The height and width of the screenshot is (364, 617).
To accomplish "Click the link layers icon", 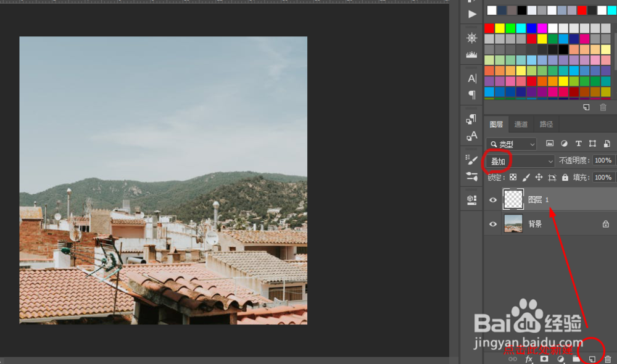I will (x=512, y=359).
